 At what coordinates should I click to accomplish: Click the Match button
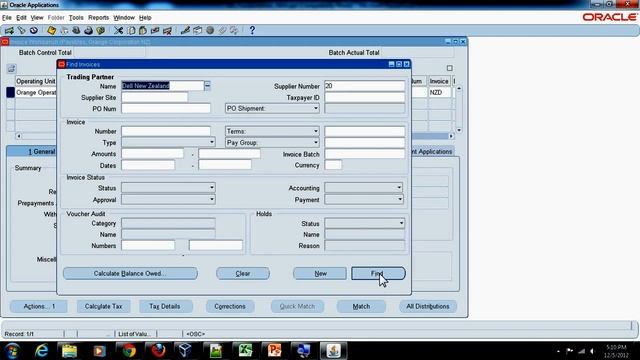[361, 306]
